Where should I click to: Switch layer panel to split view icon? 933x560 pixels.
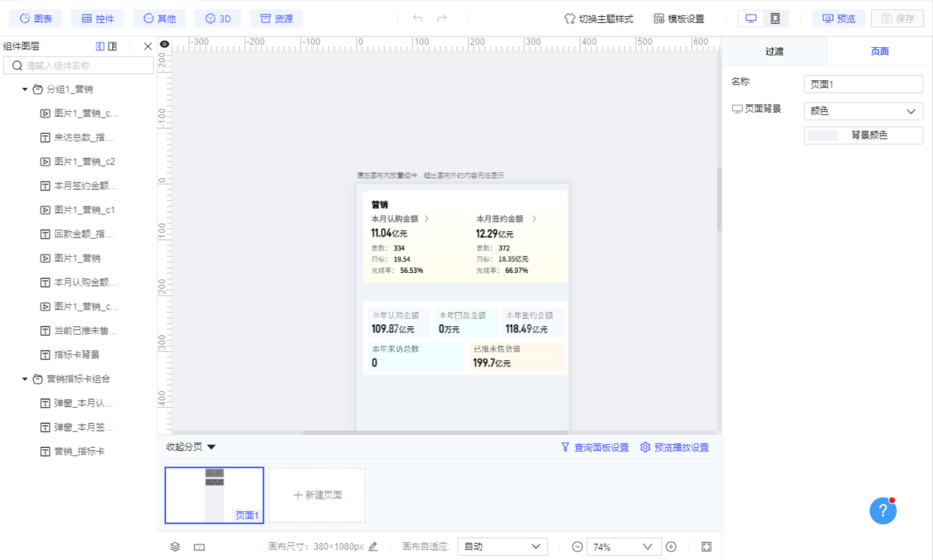(x=112, y=46)
